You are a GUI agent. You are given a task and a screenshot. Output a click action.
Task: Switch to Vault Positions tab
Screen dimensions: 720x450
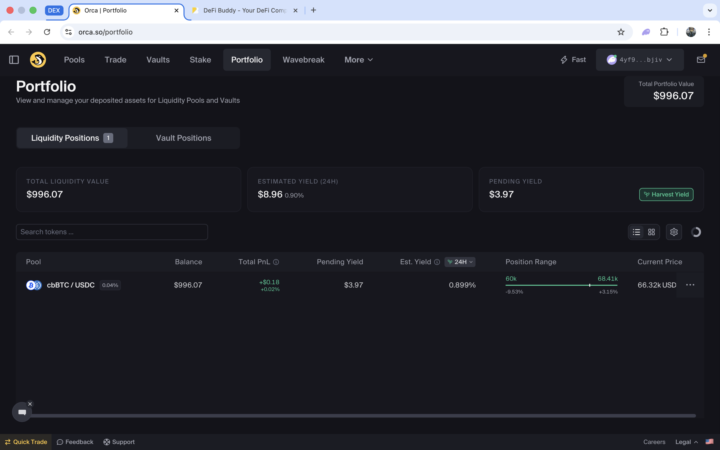[184, 138]
